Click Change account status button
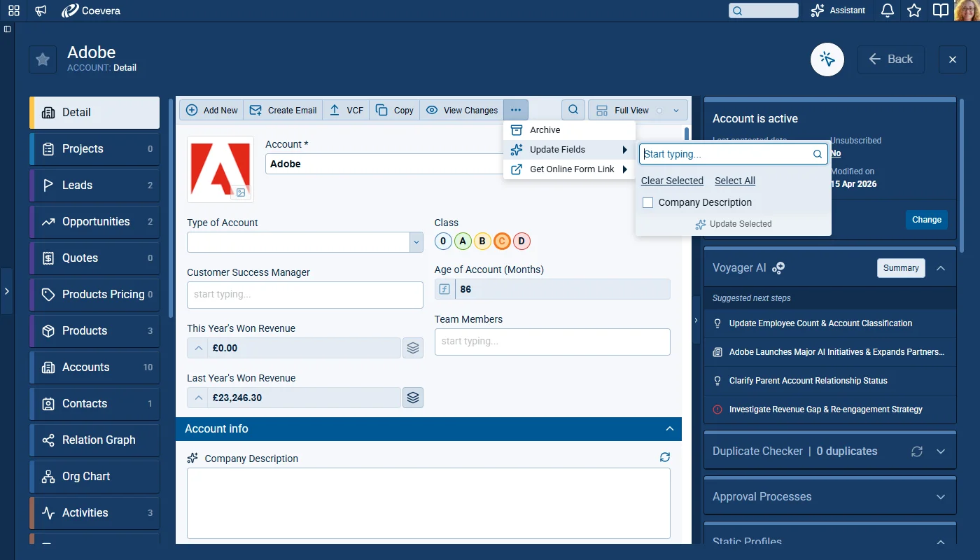The image size is (980, 560). [x=927, y=220]
